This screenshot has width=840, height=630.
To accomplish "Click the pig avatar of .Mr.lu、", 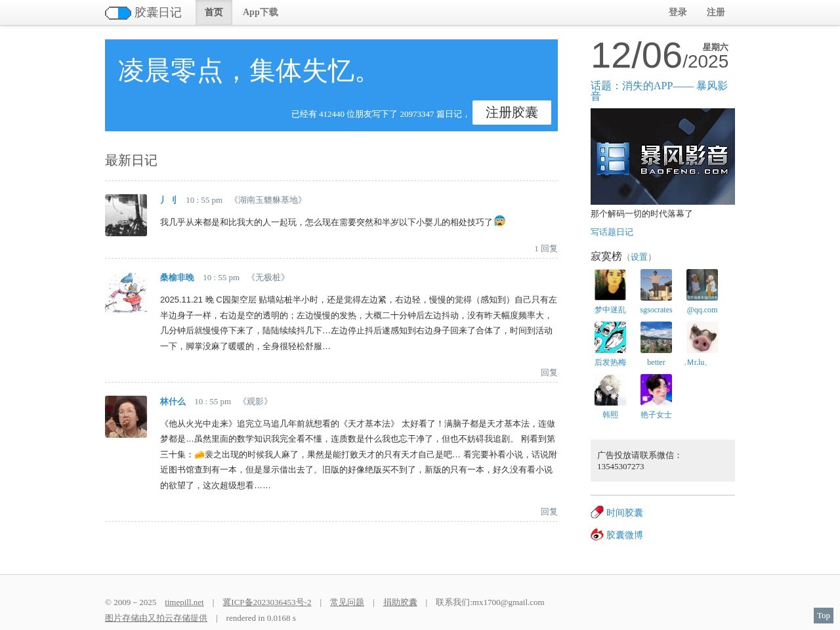I will [702, 337].
